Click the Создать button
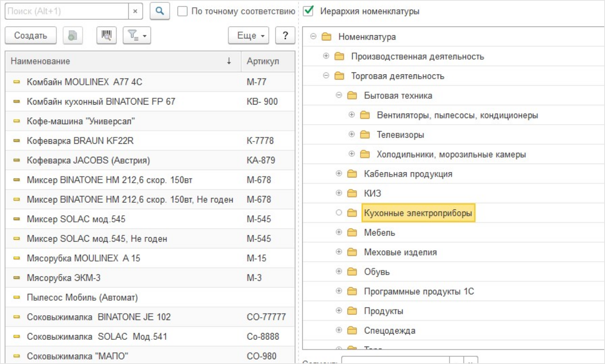Image resolution: width=605 pixels, height=364 pixels. (31, 36)
